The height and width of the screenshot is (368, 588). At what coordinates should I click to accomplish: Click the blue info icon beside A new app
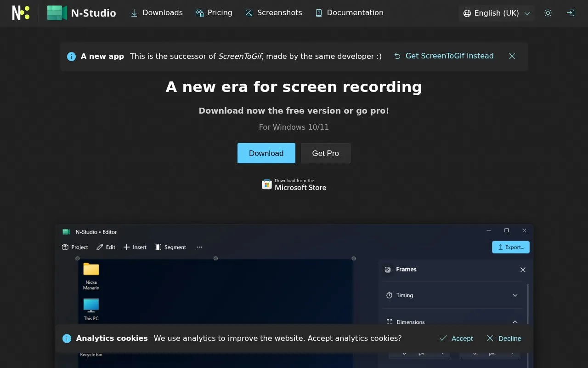(71, 57)
